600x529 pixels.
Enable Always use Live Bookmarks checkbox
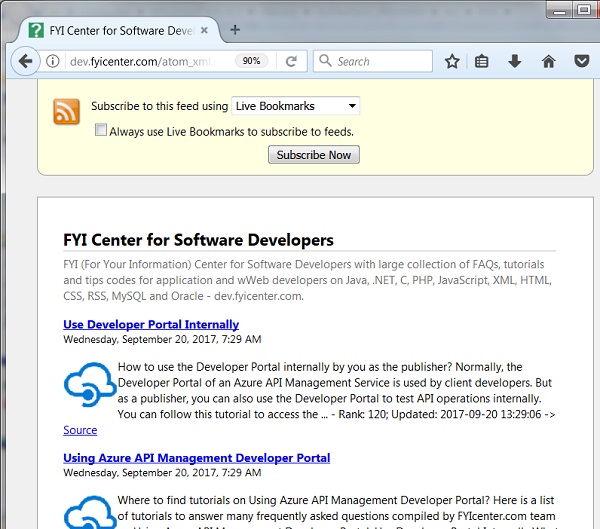click(x=101, y=130)
